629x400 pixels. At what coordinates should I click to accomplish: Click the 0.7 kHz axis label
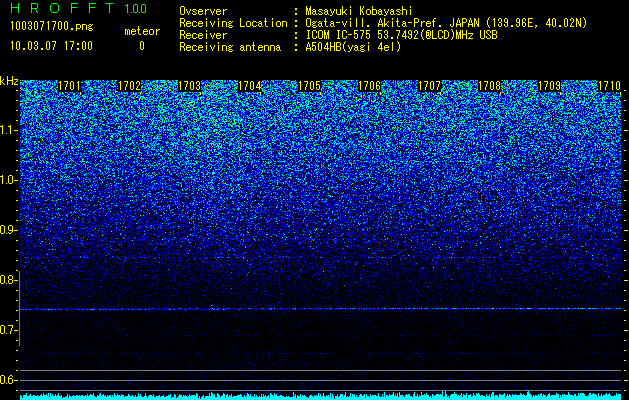(9, 330)
